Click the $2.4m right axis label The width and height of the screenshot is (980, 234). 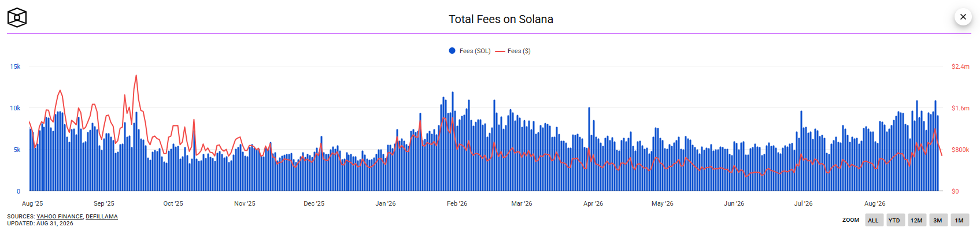click(960, 66)
